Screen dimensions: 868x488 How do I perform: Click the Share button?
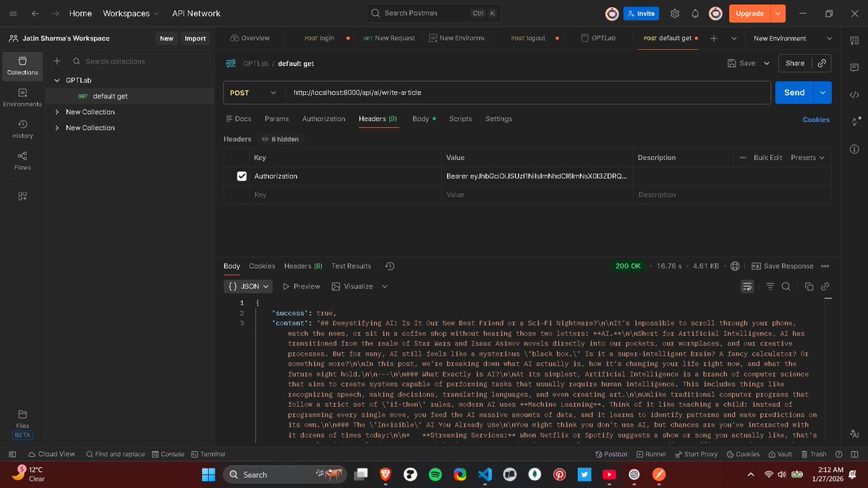tap(795, 64)
